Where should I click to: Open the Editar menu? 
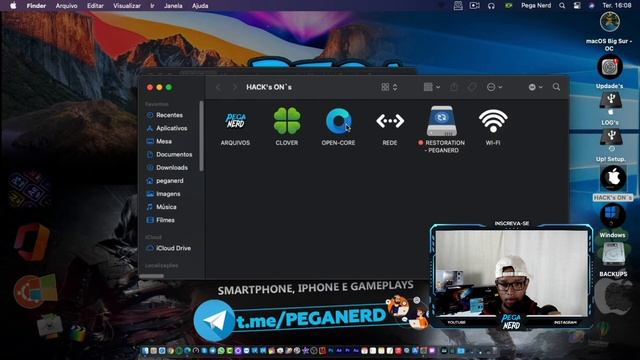95,6
